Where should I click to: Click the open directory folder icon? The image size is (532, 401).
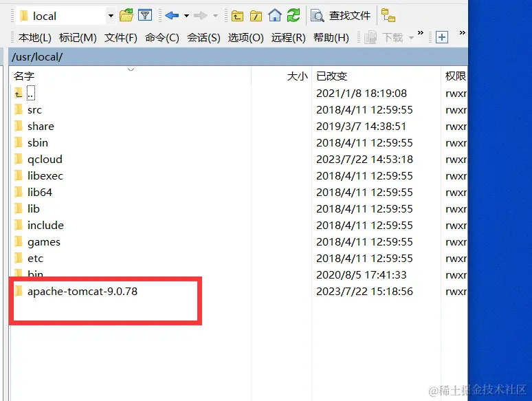pyautogui.click(x=126, y=16)
